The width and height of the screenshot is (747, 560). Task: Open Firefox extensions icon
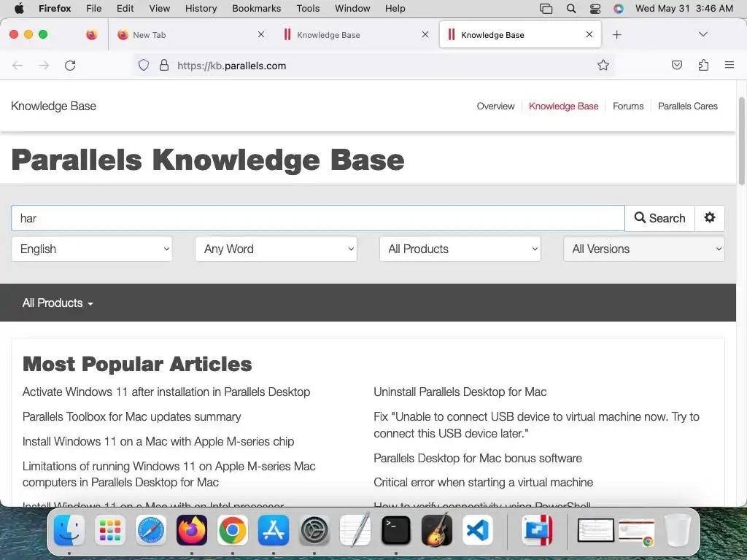click(x=703, y=65)
